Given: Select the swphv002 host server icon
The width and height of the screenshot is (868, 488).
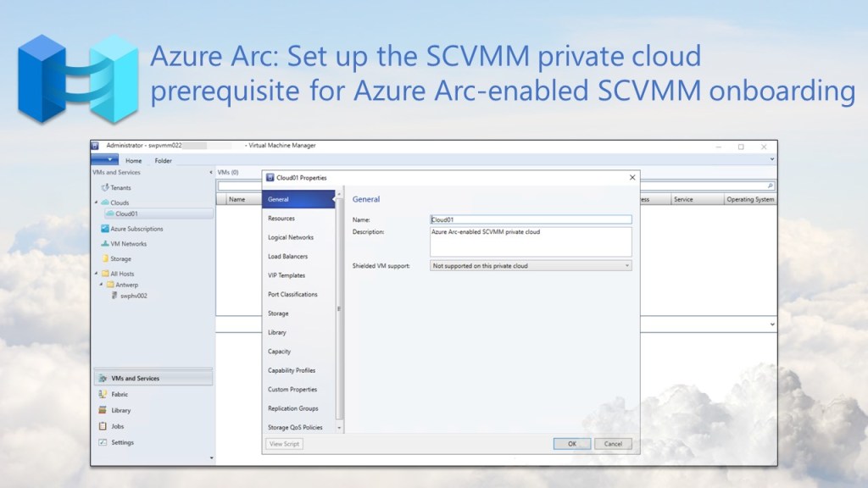Looking at the screenshot, I should pos(115,296).
